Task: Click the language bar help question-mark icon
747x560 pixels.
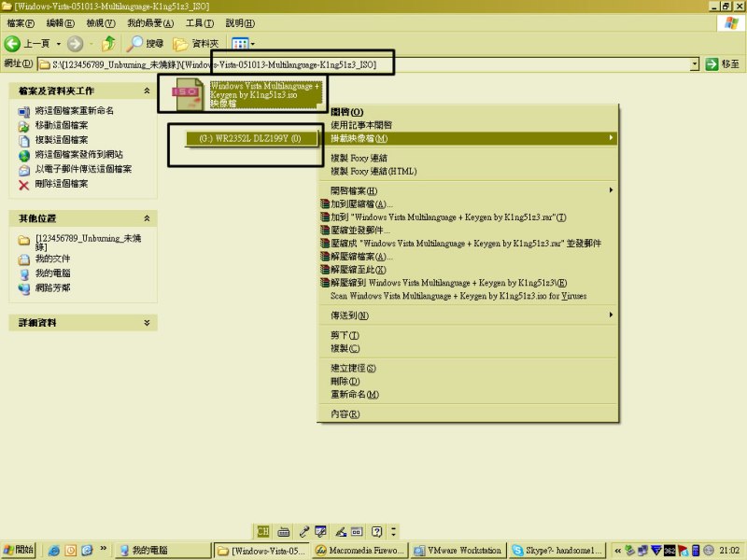Action: tap(376, 531)
